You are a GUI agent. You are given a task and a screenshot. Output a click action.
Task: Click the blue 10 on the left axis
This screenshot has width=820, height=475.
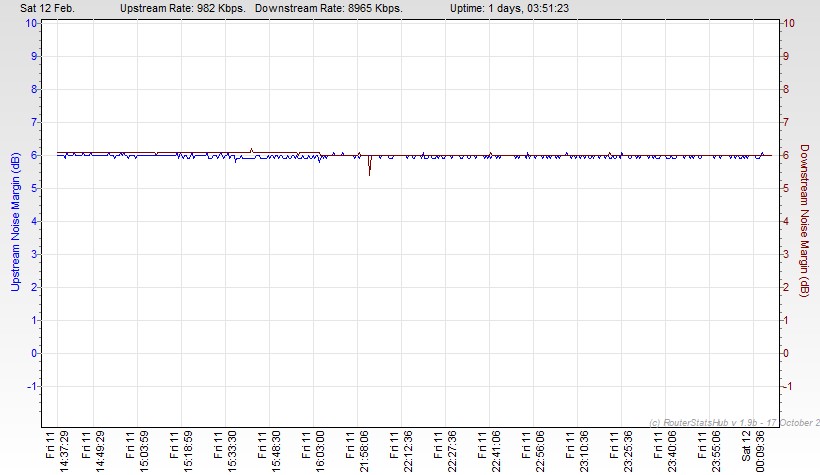tap(32, 23)
